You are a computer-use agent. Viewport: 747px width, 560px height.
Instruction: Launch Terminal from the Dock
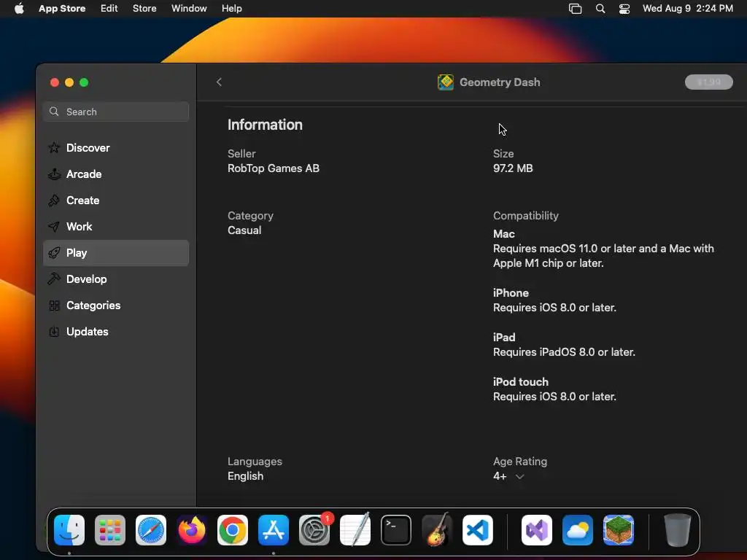(396, 530)
